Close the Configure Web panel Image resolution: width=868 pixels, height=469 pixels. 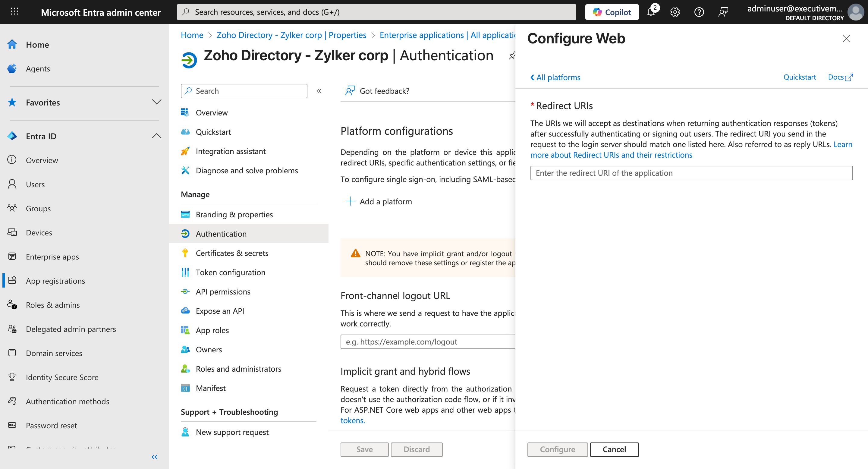(x=846, y=39)
